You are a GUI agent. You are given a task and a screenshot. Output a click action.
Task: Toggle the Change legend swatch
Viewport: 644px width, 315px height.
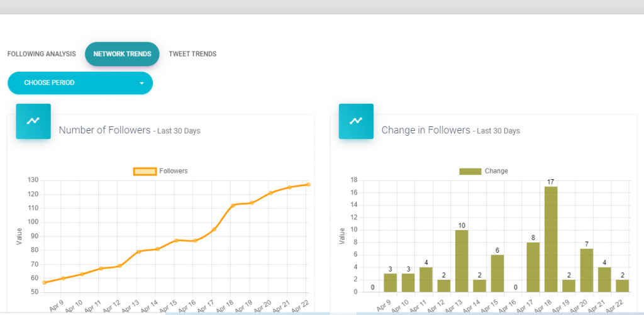click(x=470, y=171)
